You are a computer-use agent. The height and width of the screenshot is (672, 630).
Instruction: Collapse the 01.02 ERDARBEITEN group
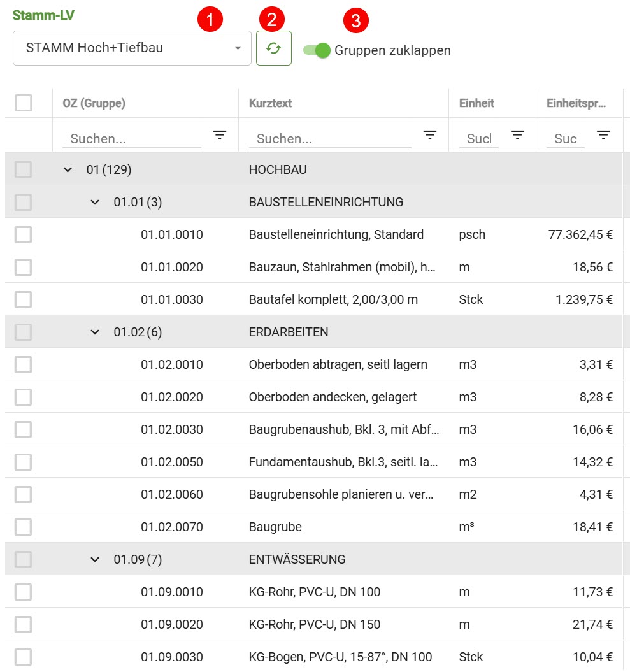tap(95, 332)
